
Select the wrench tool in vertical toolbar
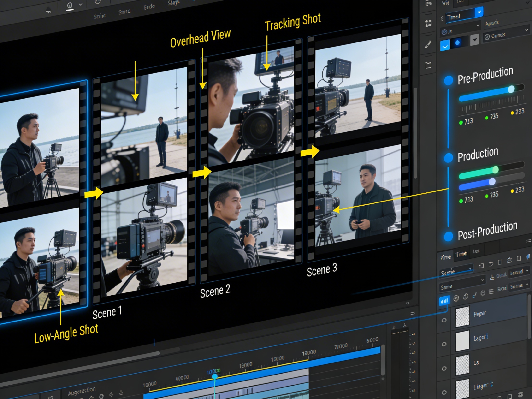(x=428, y=44)
